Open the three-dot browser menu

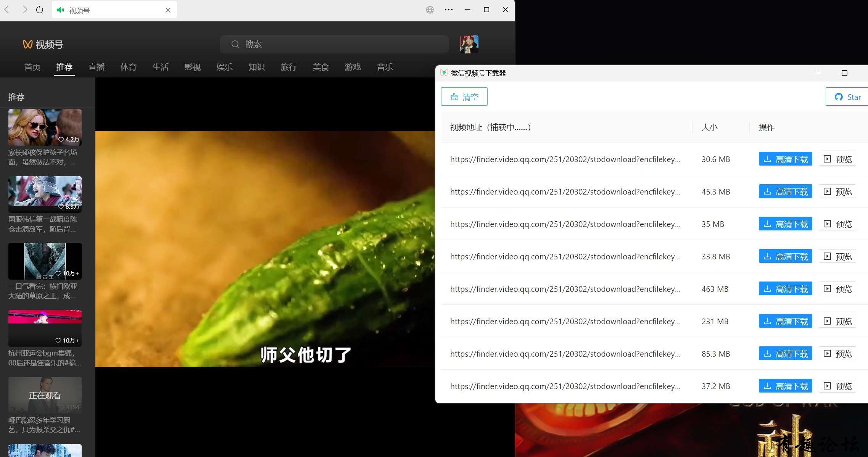click(x=449, y=10)
